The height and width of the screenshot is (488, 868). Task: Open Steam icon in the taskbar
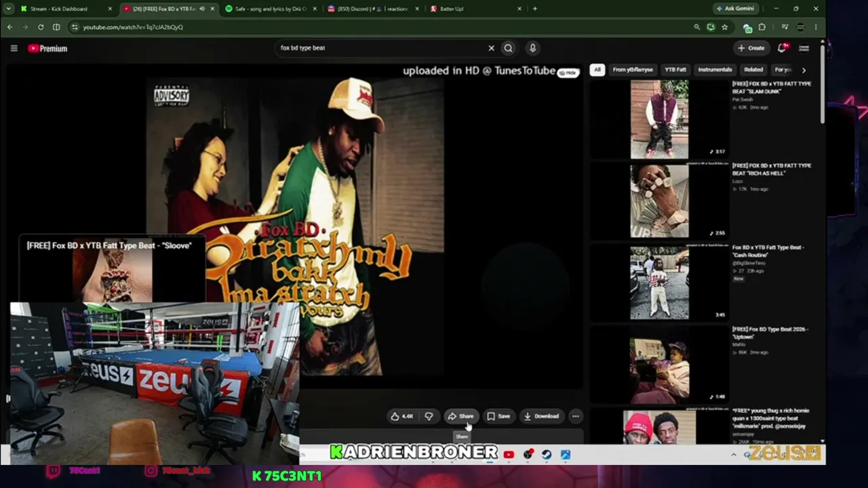[547, 455]
